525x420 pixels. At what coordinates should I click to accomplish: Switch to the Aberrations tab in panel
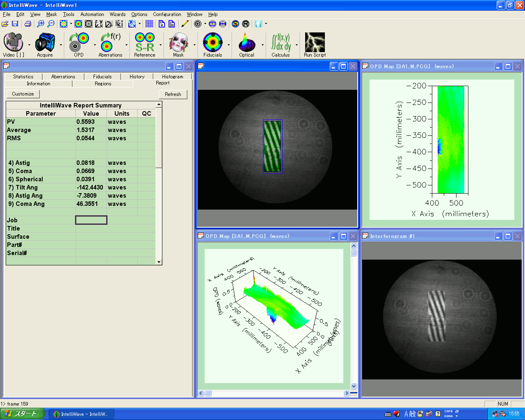coord(63,77)
